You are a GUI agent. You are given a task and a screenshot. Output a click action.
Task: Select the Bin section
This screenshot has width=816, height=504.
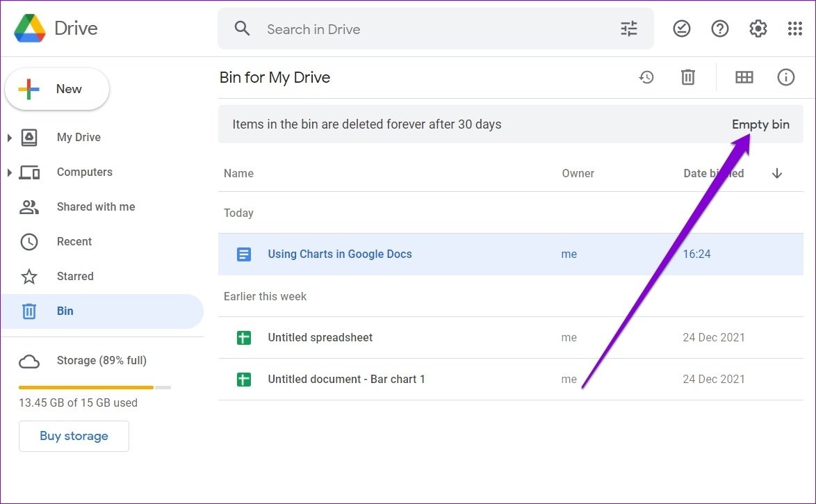101,311
